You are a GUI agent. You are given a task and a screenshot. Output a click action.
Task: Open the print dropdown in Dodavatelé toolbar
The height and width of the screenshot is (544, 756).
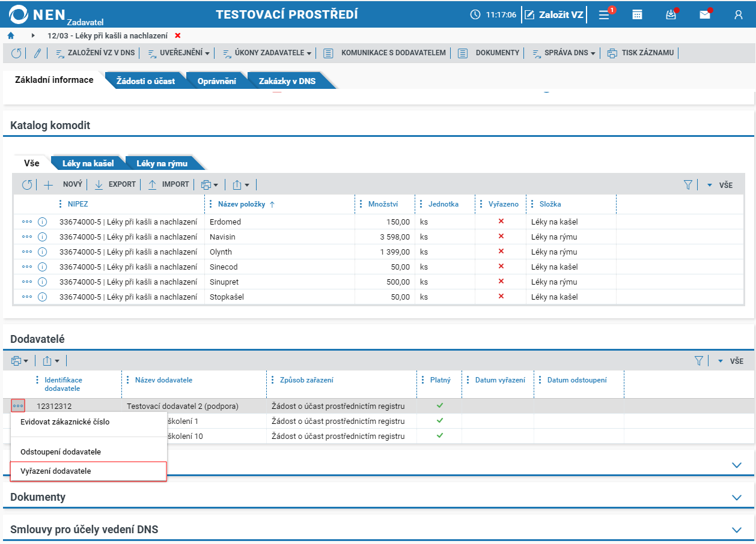click(20, 361)
